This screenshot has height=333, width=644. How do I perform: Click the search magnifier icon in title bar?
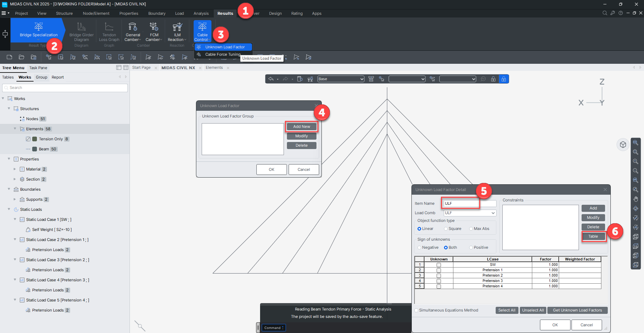pyautogui.click(x=605, y=13)
